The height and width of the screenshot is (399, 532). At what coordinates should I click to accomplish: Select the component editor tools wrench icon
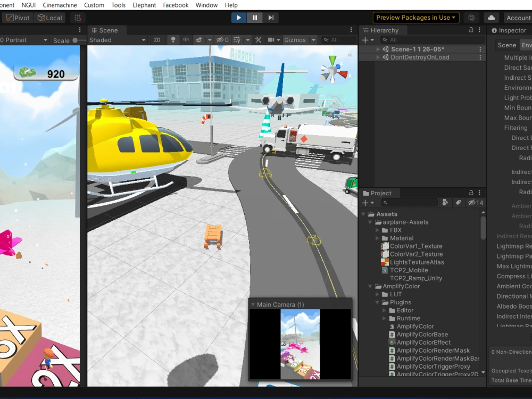[257, 40]
